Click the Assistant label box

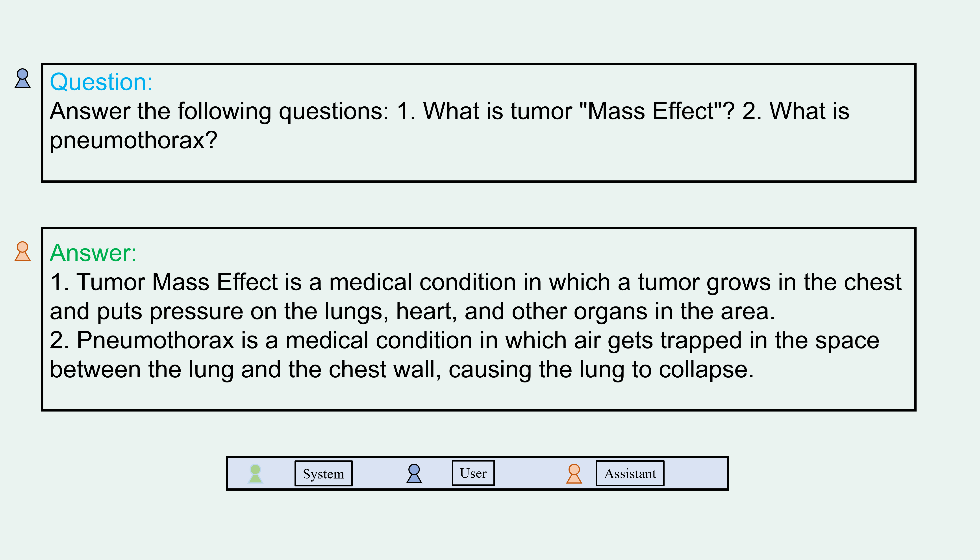point(630,473)
